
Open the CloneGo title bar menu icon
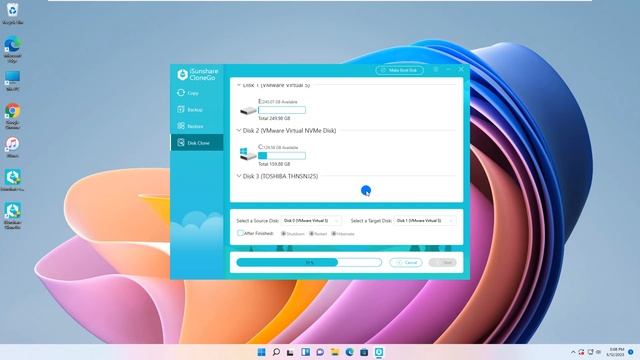pyautogui.click(x=436, y=70)
